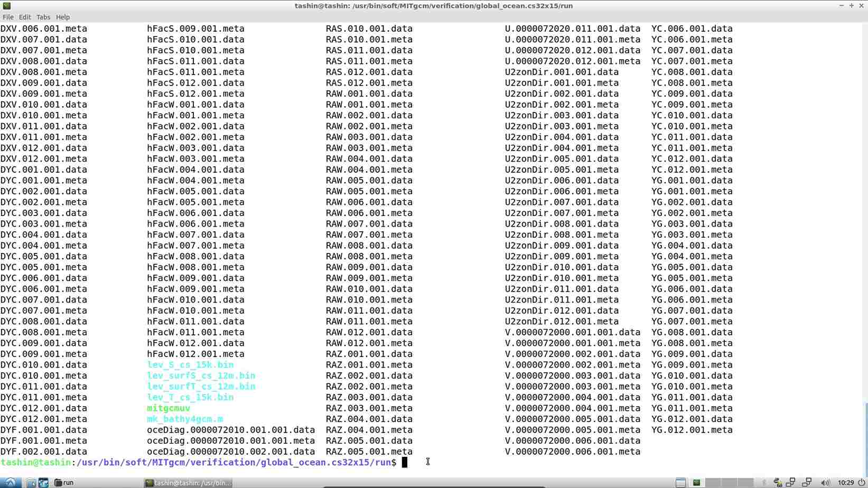Switch to the fourth workspace in pager
Screen dimensions: 868x488
745,482
